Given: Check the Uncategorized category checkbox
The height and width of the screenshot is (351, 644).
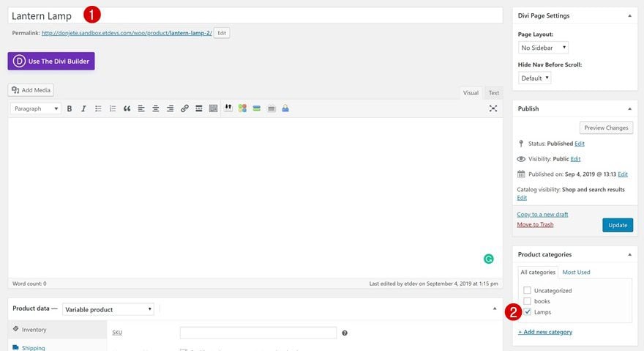Looking at the screenshot, I should (x=528, y=290).
